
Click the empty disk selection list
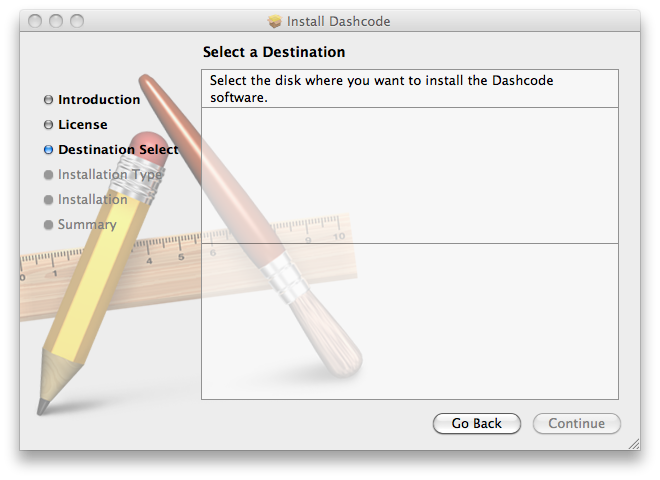410,175
